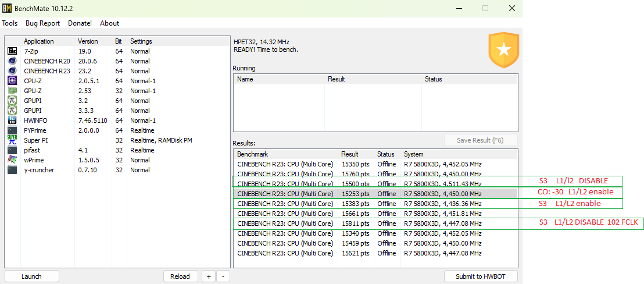The image size is (644, 284).
Task: Click the Status column header in Results
Action: pos(386,154)
